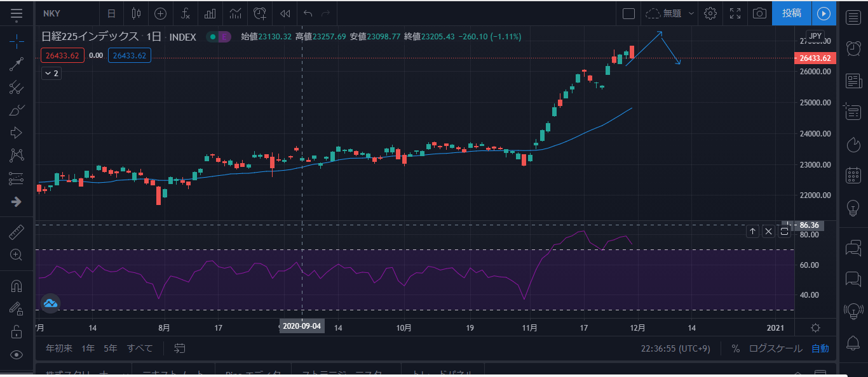868x377 pixels.
Task: Select the すべて time range
Action: tap(140, 348)
